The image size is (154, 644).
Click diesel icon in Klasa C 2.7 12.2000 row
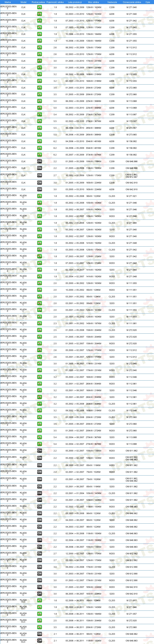(x=40, y=554)
